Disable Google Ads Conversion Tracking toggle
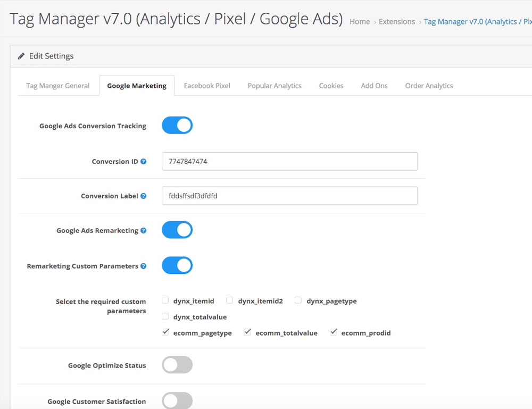Image resolution: width=532 pixels, height=409 pixels. tap(177, 126)
